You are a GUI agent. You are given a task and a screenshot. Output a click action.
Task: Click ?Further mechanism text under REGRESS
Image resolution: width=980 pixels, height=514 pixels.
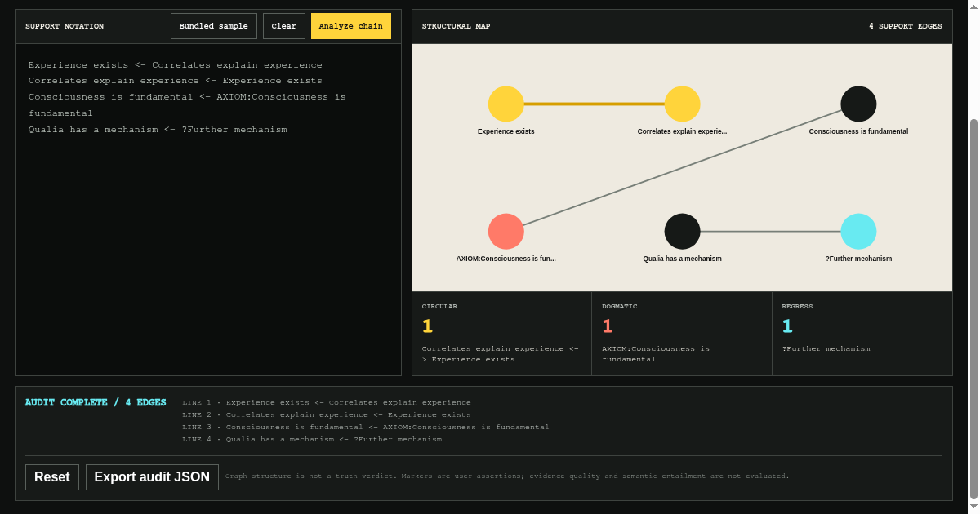[826, 349]
